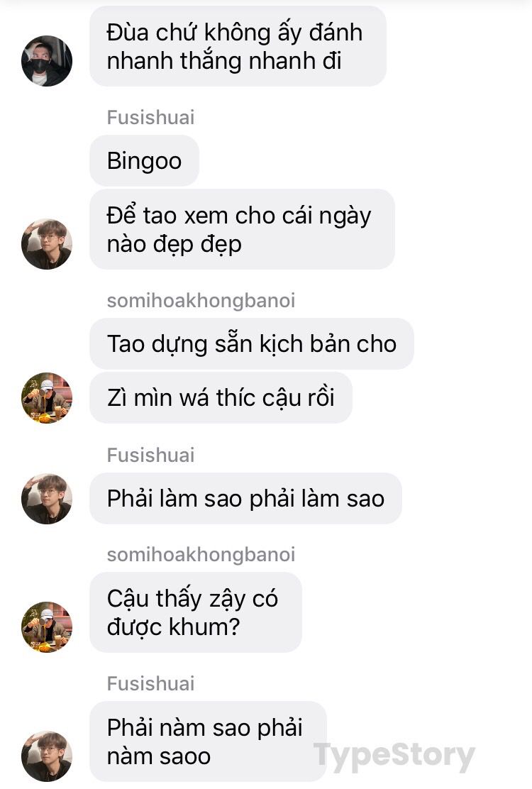Tap the 'Phải nàm sao phải nàm saoo' bubble

pos(208,741)
